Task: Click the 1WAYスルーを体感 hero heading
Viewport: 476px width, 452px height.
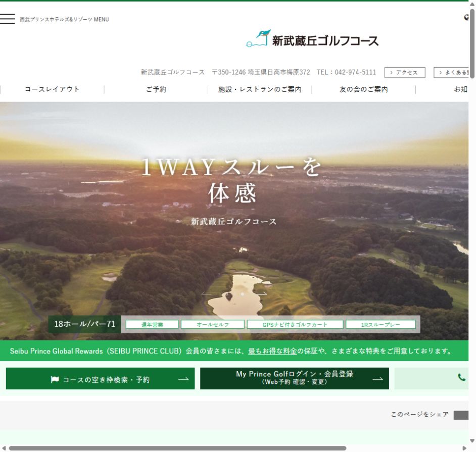Action: coord(231,180)
